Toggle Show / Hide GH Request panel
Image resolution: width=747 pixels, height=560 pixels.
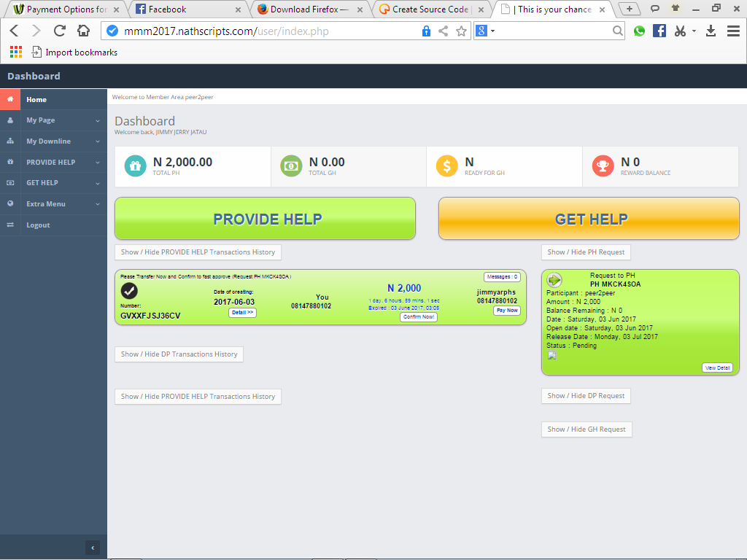click(x=586, y=429)
